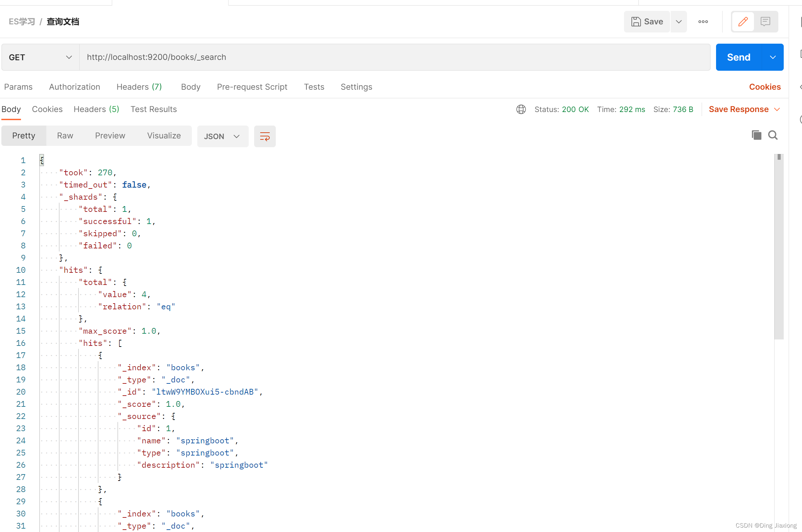Open the Test Results tab
Image resolution: width=802 pixels, height=532 pixels.
154,109
